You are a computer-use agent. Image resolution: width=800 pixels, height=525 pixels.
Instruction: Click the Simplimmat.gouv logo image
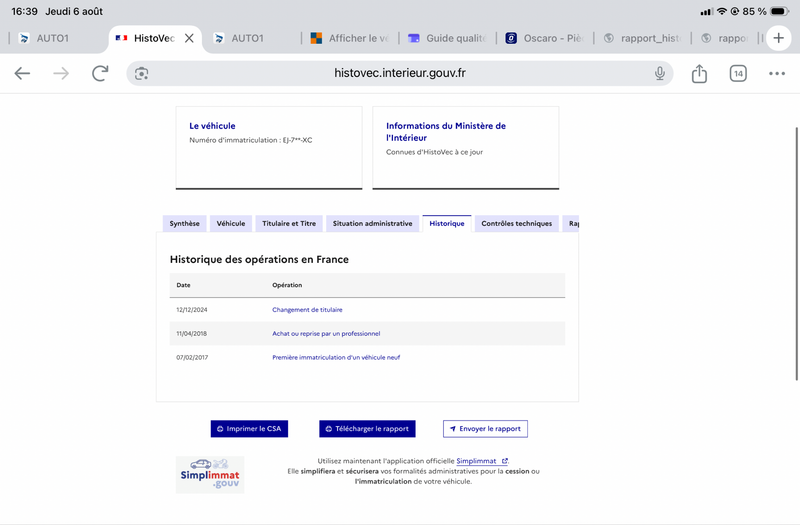[210, 474]
